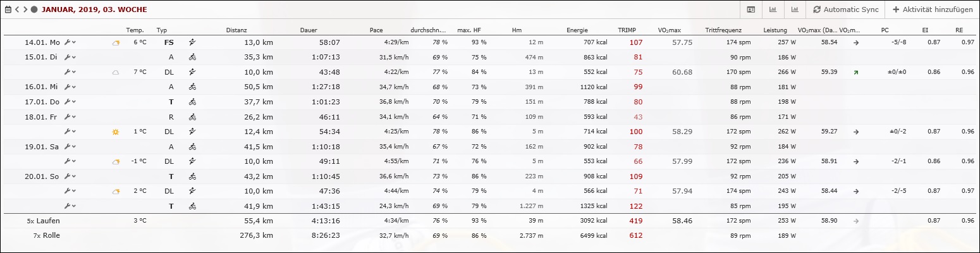The width and height of the screenshot is (980, 253).
Task: Click cycling icon on 16.01. Mi row
Action: click(192, 87)
